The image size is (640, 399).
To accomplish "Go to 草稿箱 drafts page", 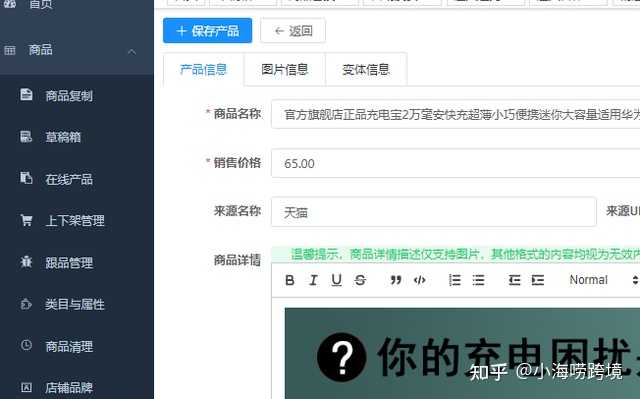I will tap(63, 137).
